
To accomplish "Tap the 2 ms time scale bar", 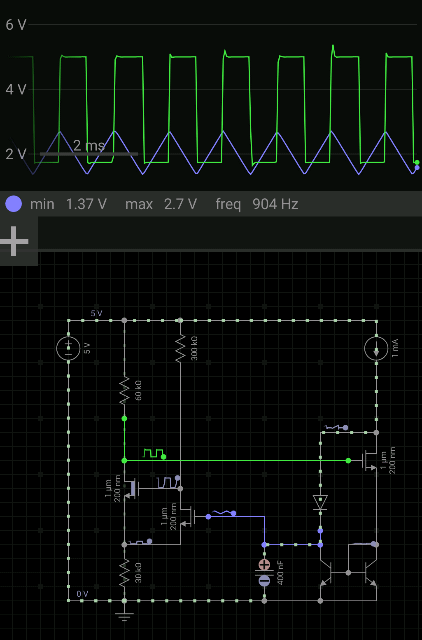I will 89,154.
